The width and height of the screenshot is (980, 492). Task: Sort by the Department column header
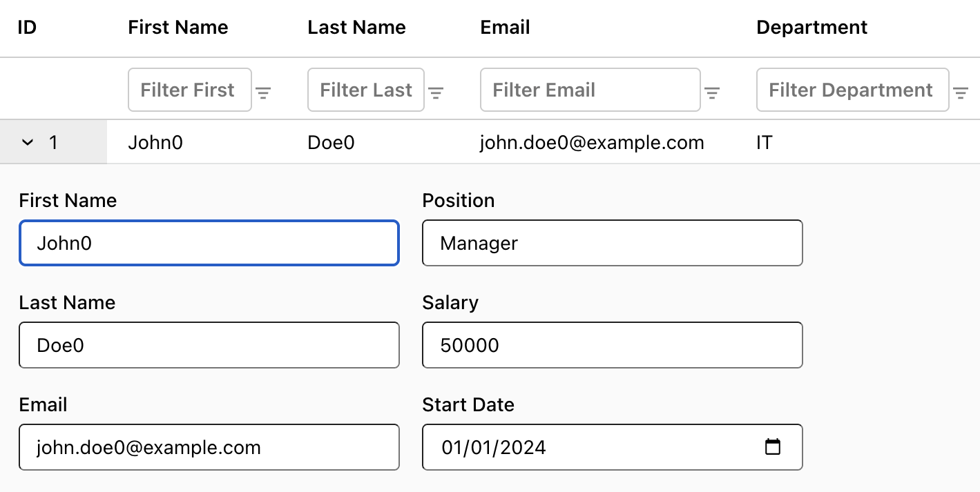click(x=811, y=28)
